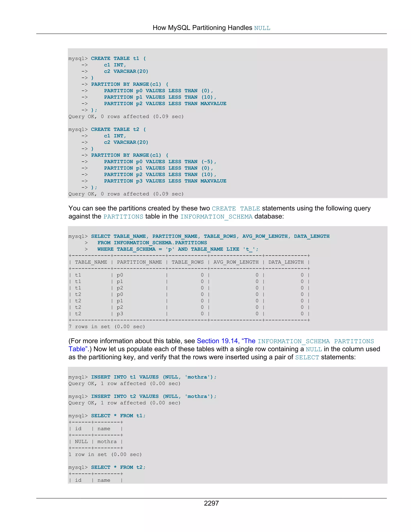Click the AVG_ROW_LENGTH column header in result table
This screenshot has width=411, height=532.
point(236,262)
